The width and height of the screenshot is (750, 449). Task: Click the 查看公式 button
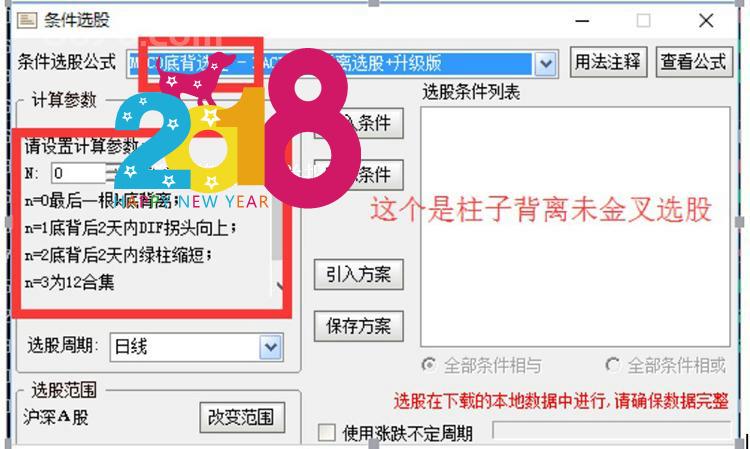(694, 62)
